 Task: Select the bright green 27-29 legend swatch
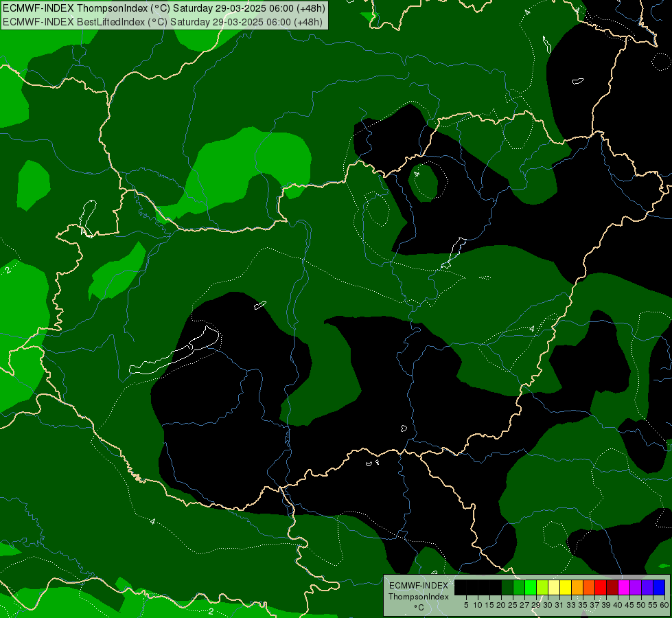coord(531,587)
